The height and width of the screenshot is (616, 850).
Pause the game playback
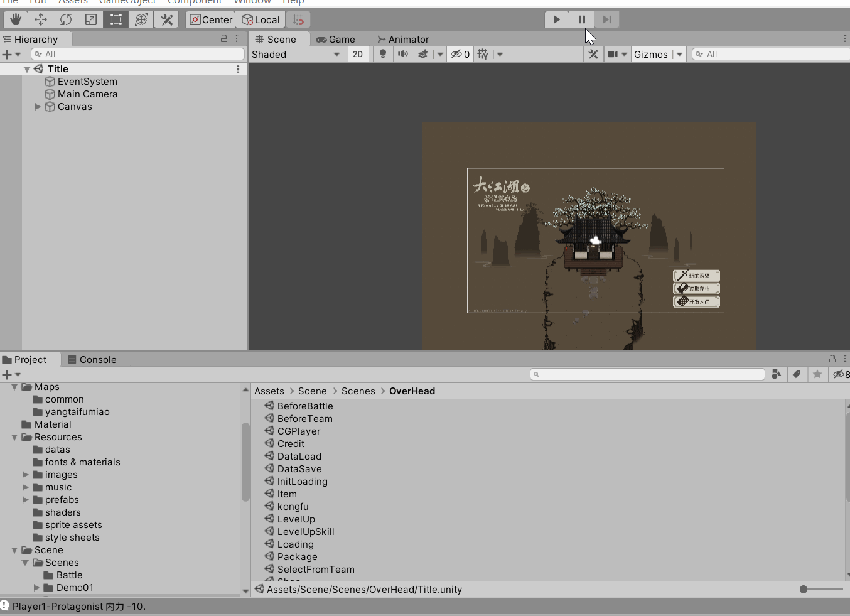582,19
